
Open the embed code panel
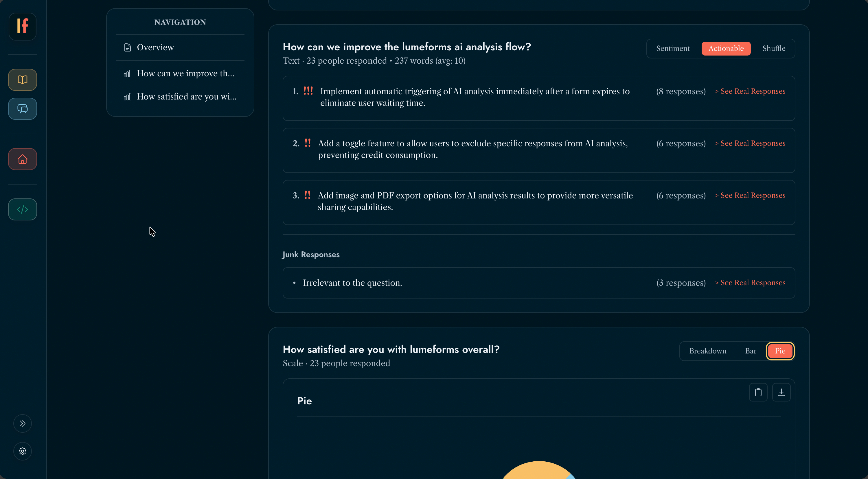22,209
